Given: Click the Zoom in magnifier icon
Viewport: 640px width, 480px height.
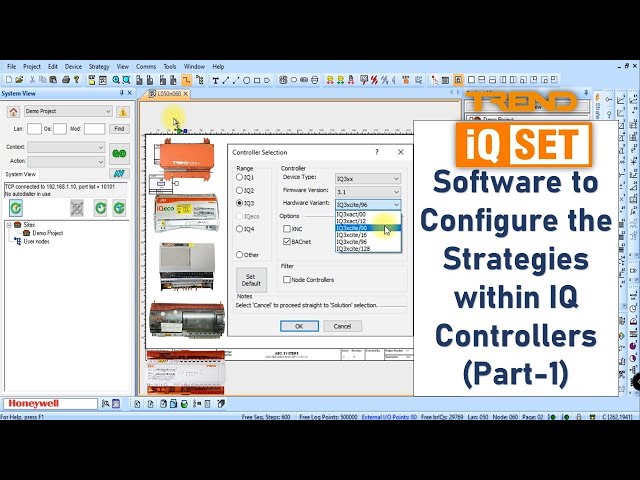Looking at the screenshot, I should point(116,80).
